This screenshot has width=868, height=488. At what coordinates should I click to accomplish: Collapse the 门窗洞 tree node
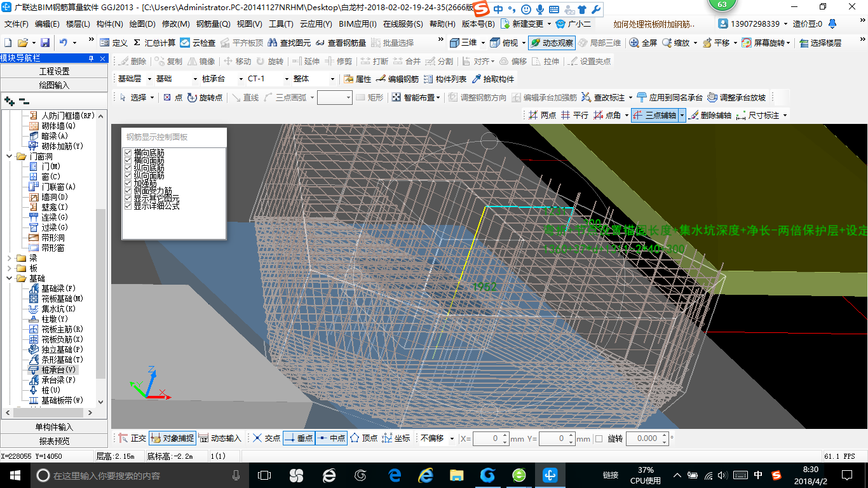pos(9,156)
